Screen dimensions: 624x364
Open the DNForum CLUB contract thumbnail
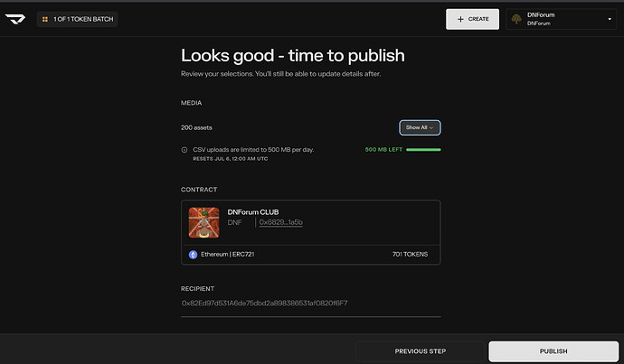tap(203, 222)
